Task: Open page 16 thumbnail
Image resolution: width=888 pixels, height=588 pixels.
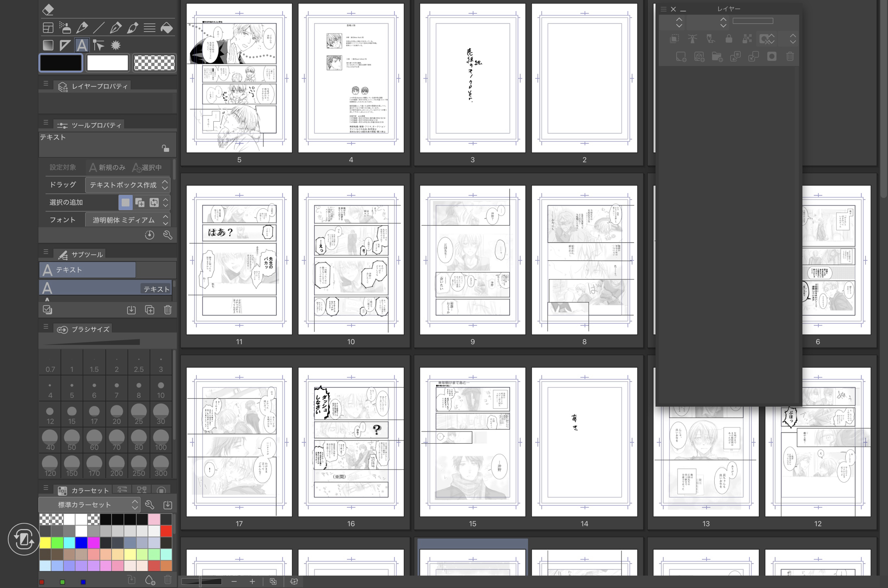Action: (351, 442)
